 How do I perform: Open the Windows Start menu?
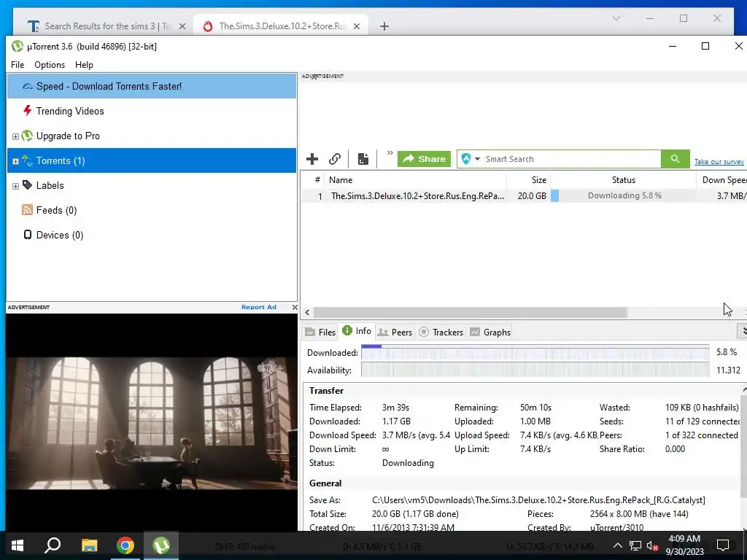click(18, 545)
